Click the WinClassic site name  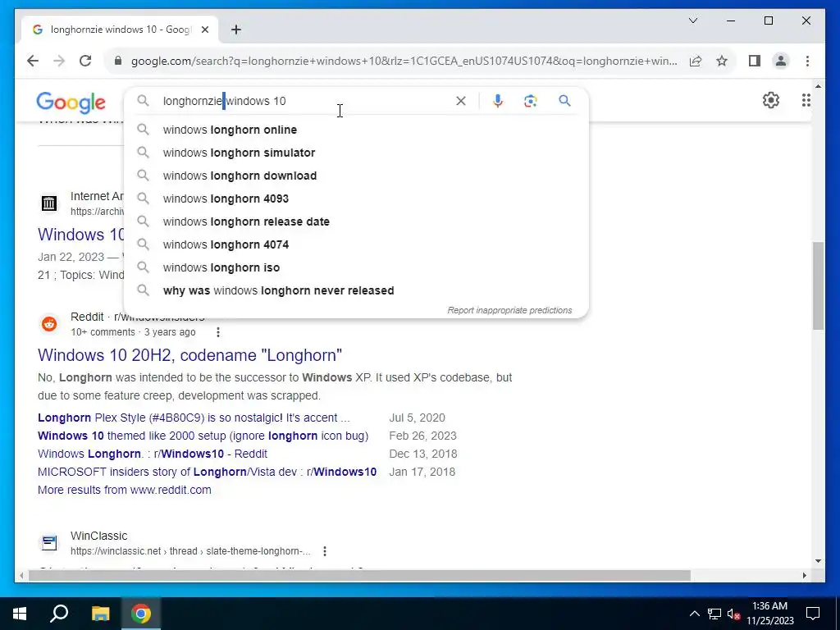pos(98,536)
